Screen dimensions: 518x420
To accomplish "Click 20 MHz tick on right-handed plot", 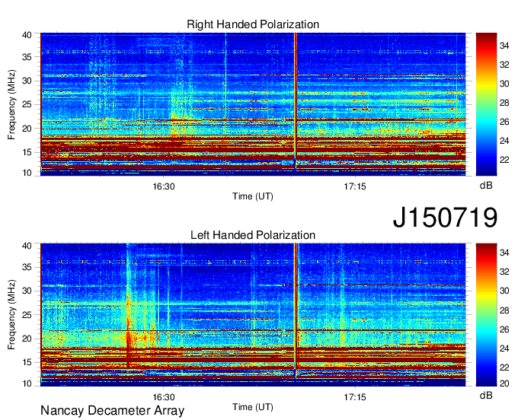I will (x=27, y=129).
